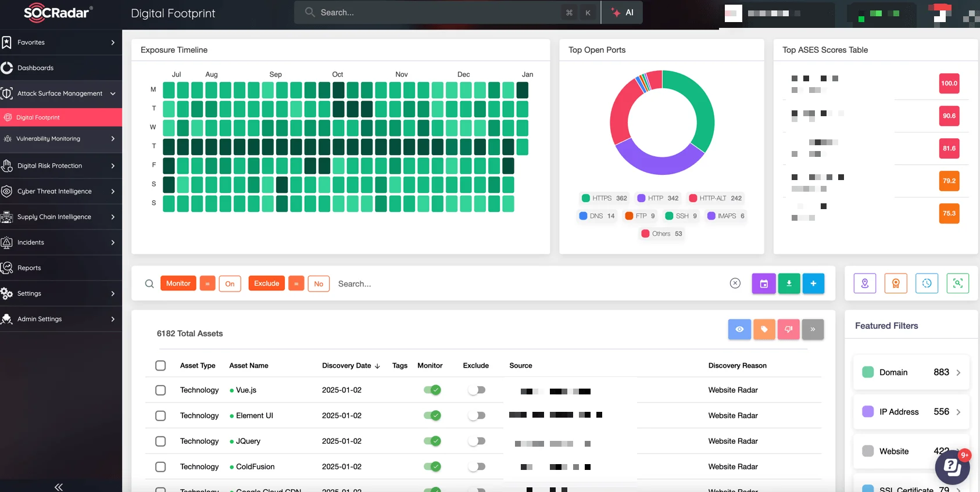Click the Favorites bookmark icon
Screen dimensions: 980x492
6,42
